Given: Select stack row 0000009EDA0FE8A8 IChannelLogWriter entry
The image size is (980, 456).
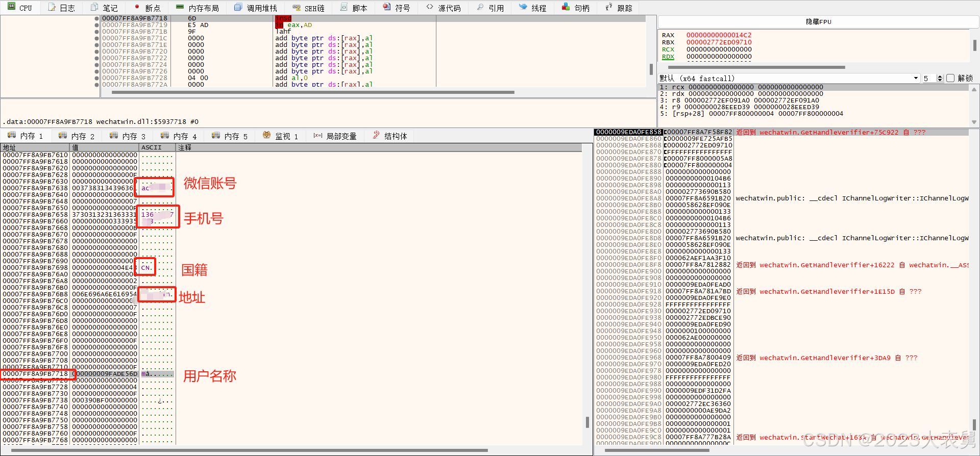Looking at the screenshot, I should coord(781,198).
